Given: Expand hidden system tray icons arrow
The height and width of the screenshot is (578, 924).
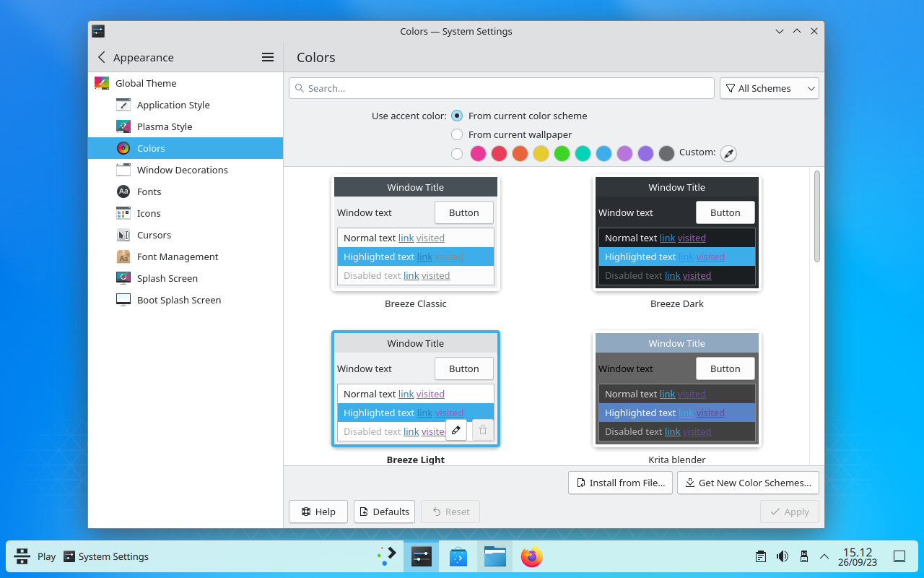Looking at the screenshot, I should click(x=824, y=556).
